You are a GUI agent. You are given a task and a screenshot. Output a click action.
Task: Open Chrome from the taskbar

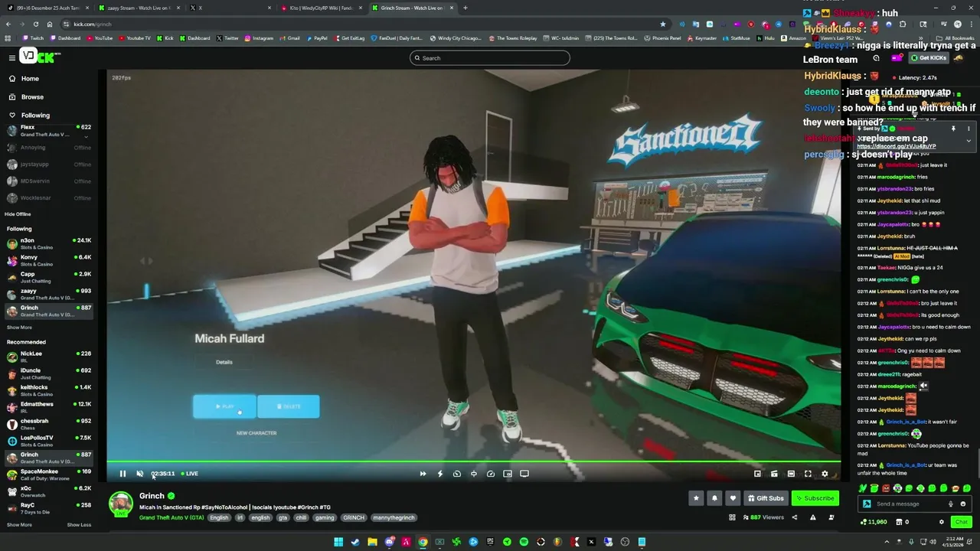point(423,542)
